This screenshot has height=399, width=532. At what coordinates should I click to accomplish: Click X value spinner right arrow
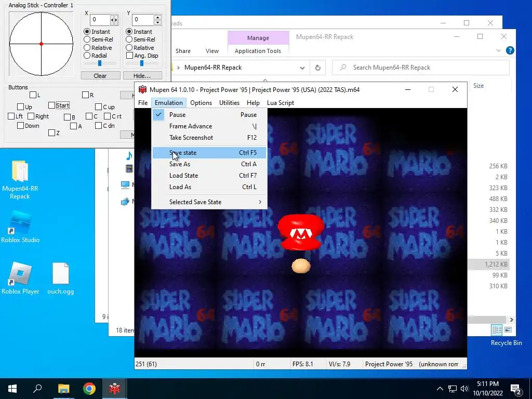point(116,20)
